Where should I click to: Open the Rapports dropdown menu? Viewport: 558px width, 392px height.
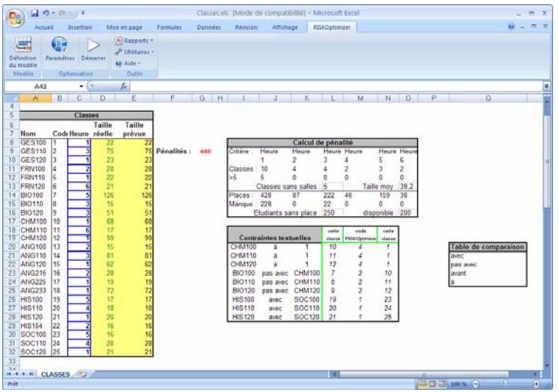pos(134,40)
